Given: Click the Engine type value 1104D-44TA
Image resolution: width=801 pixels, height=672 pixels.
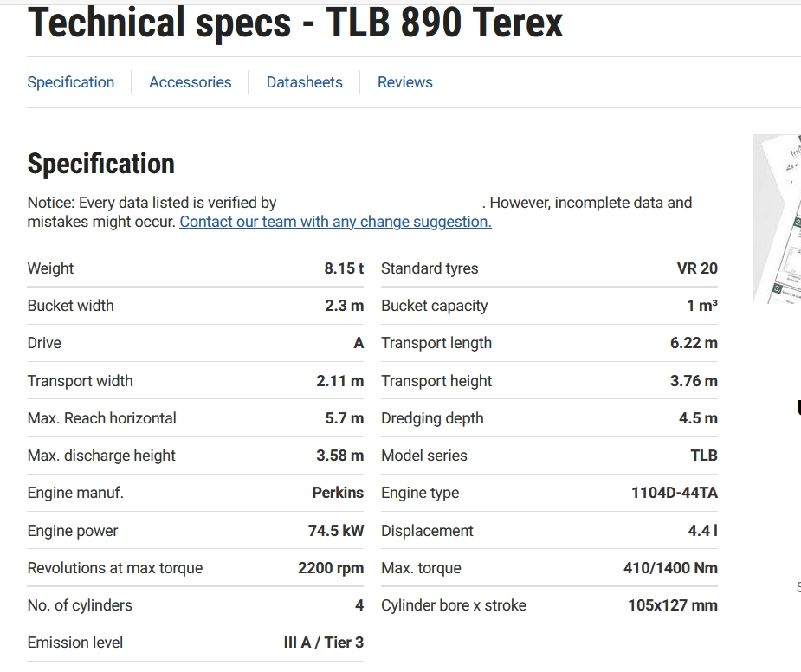Looking at the screenshot, I should click(675, 493).
